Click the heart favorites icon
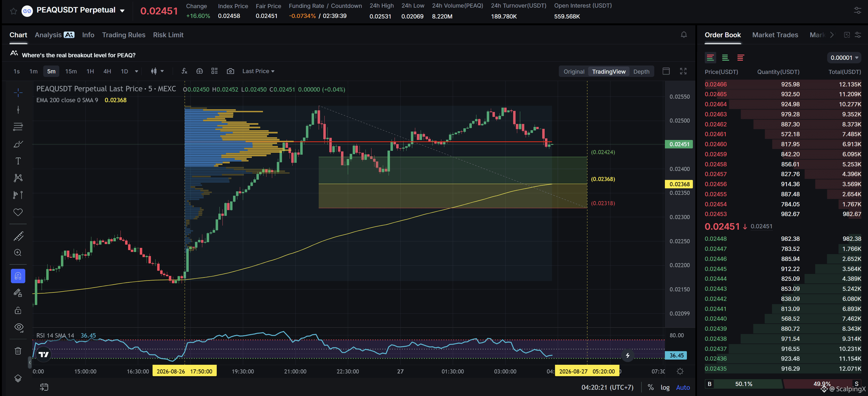 coord(18,212)
